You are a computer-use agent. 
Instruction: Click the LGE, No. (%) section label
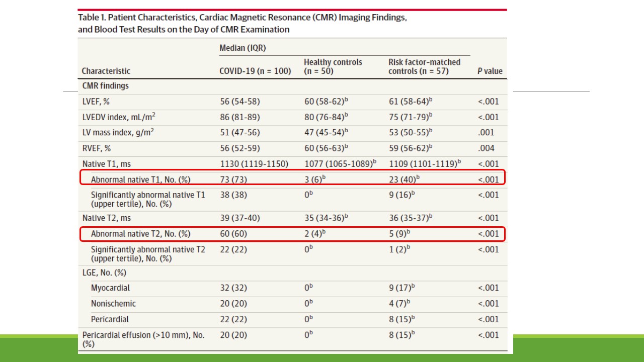pos(104,273)
